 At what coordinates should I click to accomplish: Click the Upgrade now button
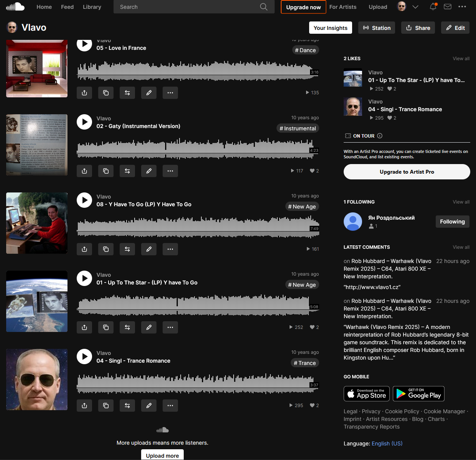tap(303, 7)
